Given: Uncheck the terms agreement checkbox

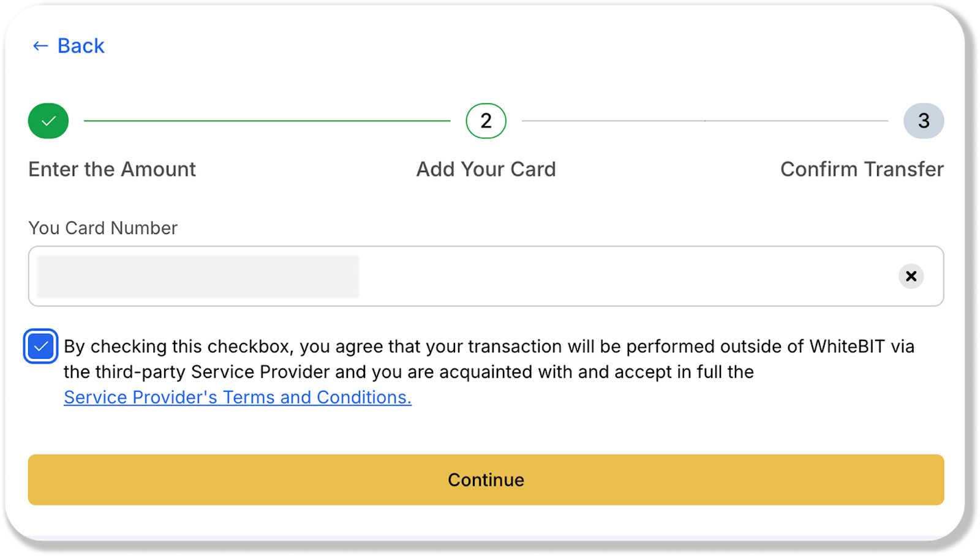Looking at the screenshot, I should coord(41,347).
